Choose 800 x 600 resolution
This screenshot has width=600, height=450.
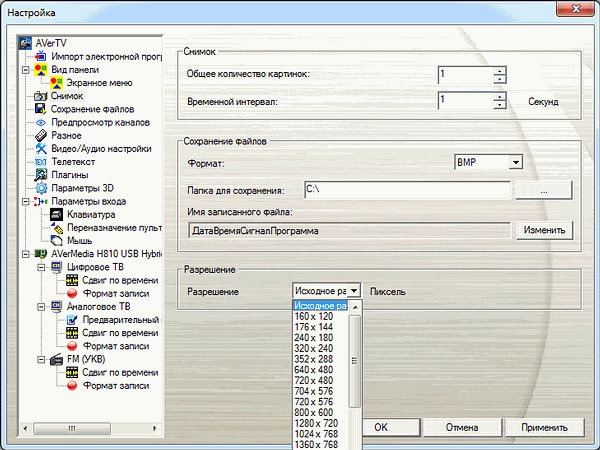click(x=321, y=413)
